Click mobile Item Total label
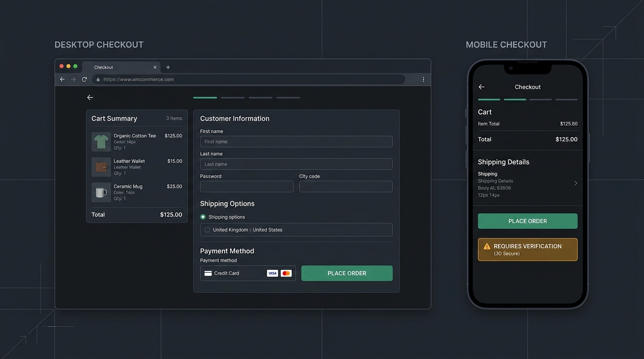The width and height of the screenshot is (644, 359). pyautogui.click(x=489, y=124)
